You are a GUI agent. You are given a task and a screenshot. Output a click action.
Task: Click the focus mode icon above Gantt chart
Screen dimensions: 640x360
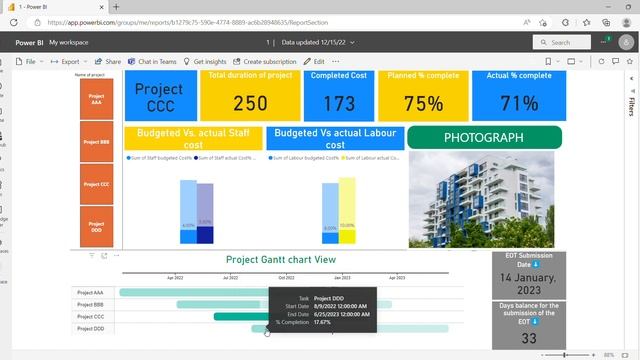click(x=104, y=256)
